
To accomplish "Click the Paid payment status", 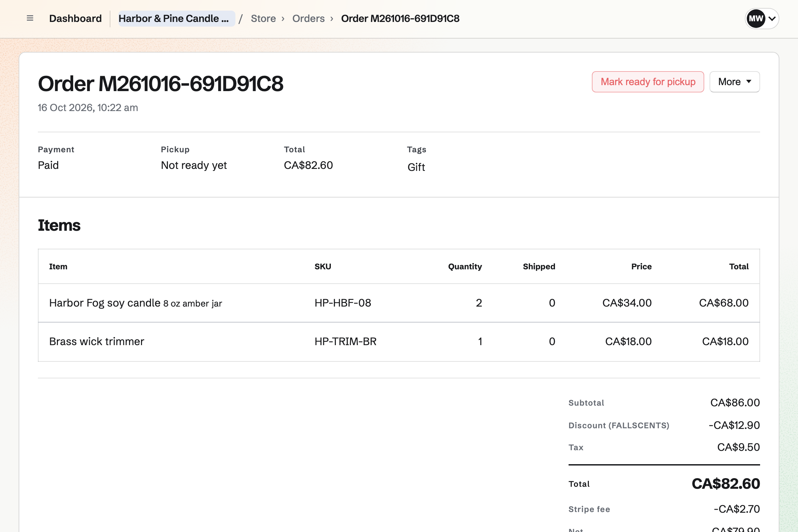I will pyautogui.click(x=48, y=165).
